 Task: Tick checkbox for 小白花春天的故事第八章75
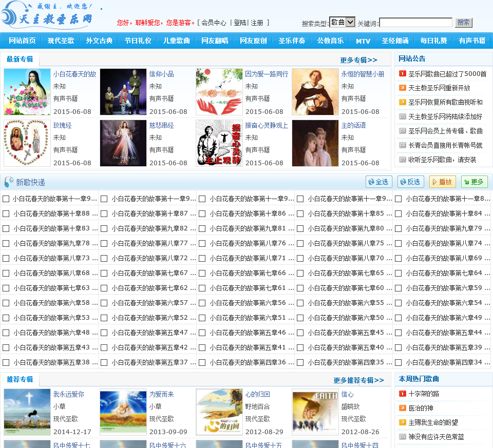point(300,243)
